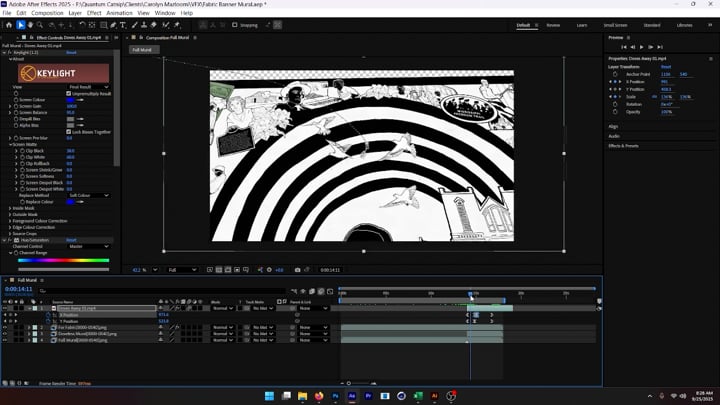Open the Composition menu

(47, 13)
